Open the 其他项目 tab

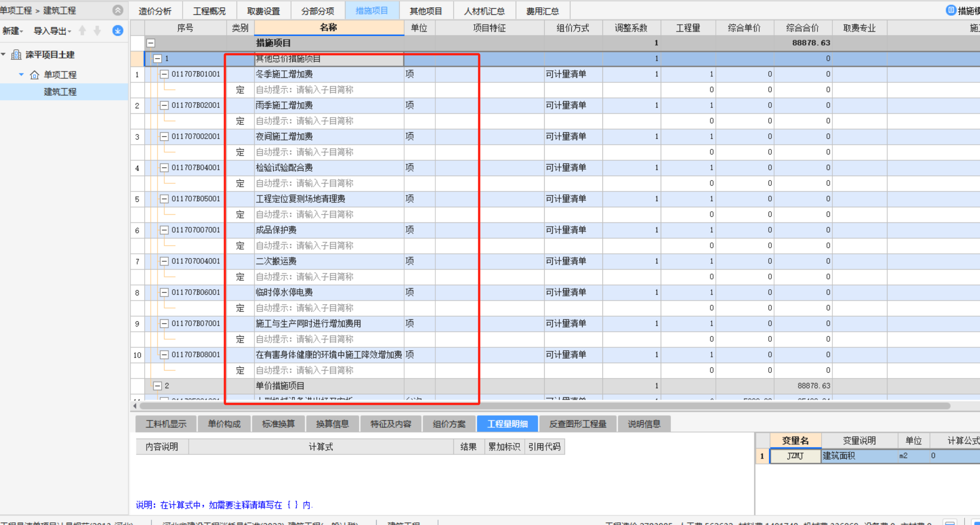(x=426, y=11)
